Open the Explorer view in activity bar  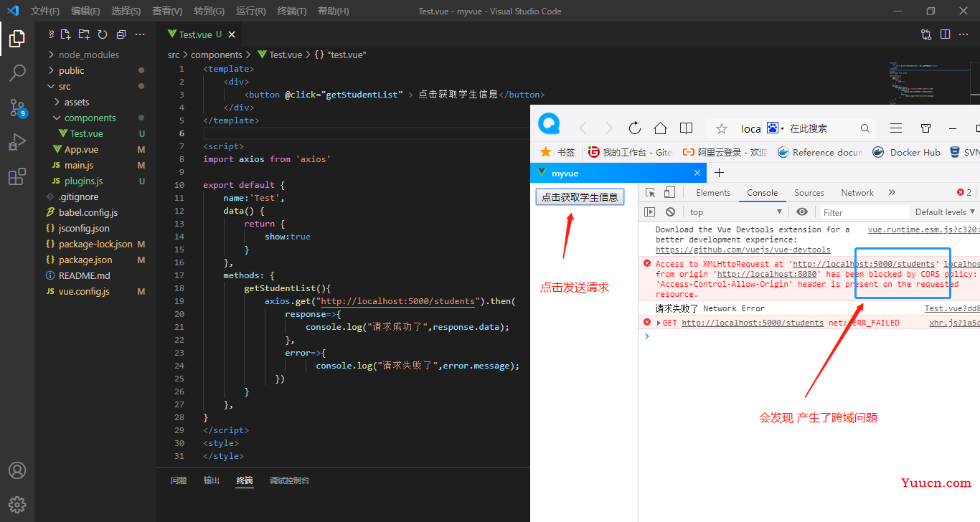point(17,39)
